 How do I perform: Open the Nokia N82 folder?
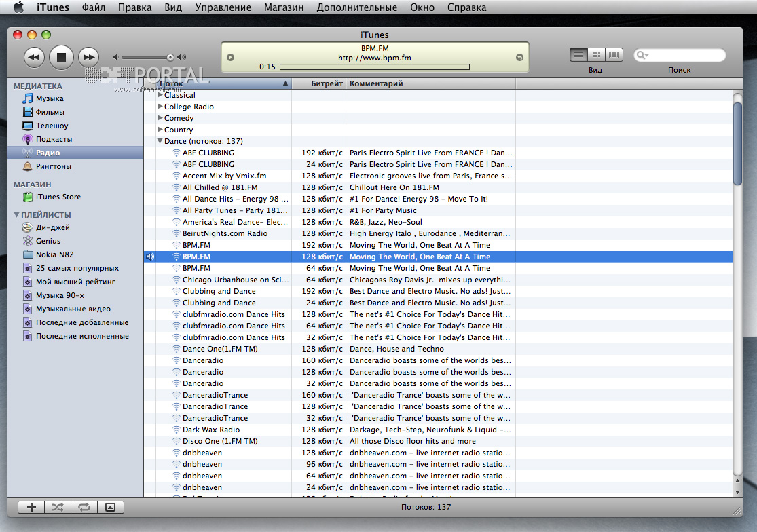coord(54,254)
